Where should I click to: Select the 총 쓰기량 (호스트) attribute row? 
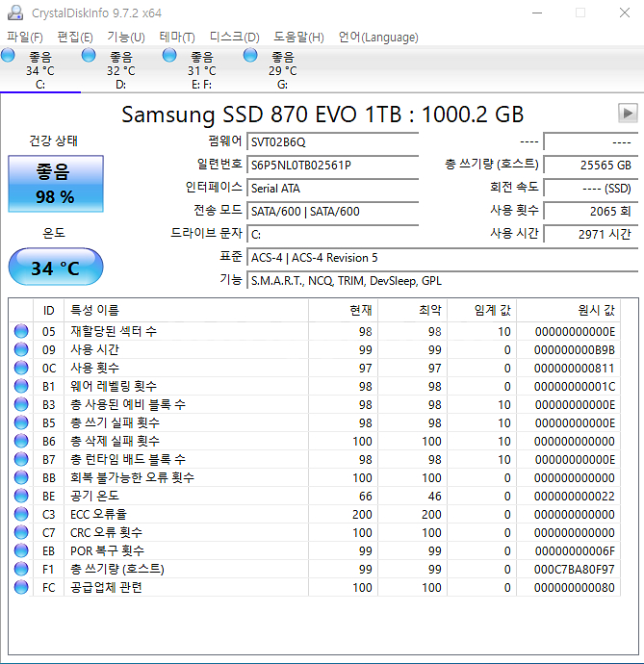pyautogui.click(x=318, y=569)
